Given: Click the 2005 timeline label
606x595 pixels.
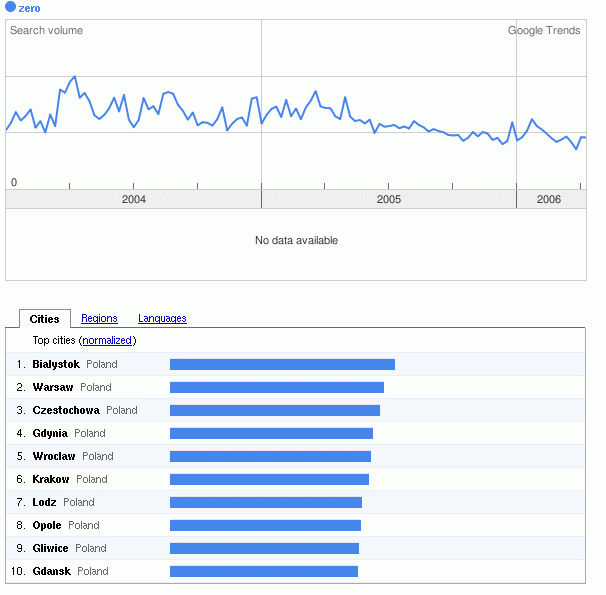Looking at the screenshot, I should click(389, 200).
